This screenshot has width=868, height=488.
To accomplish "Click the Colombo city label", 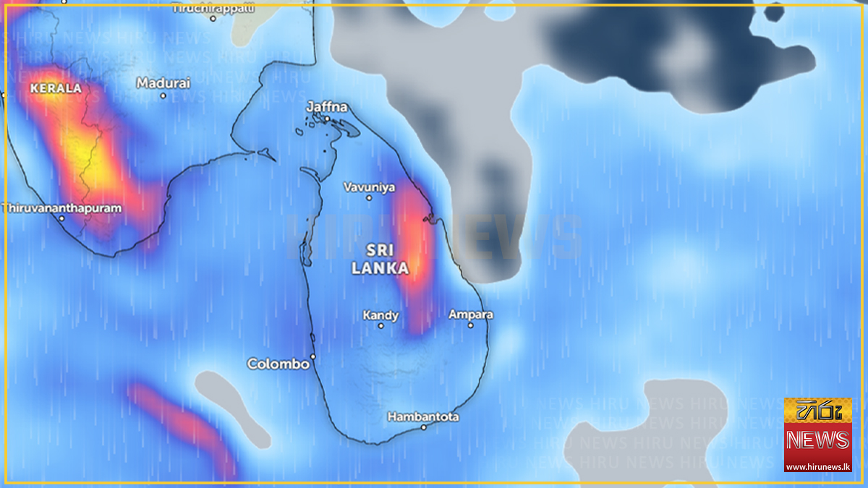I will [278, 364].
